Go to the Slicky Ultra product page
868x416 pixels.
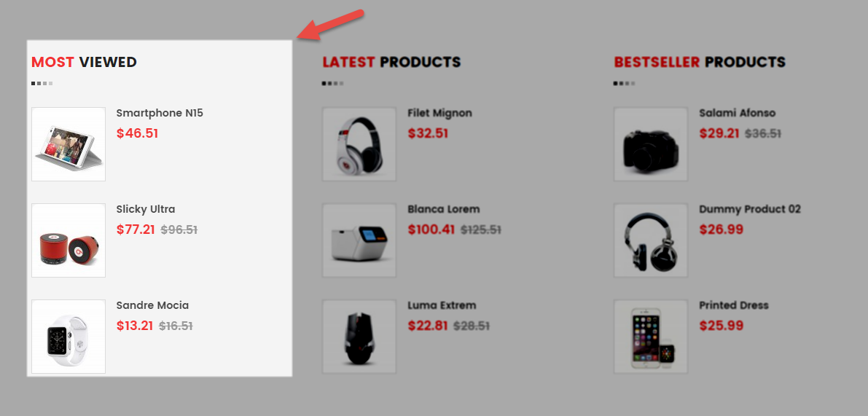pyautogui.click(x=146, y=210)
